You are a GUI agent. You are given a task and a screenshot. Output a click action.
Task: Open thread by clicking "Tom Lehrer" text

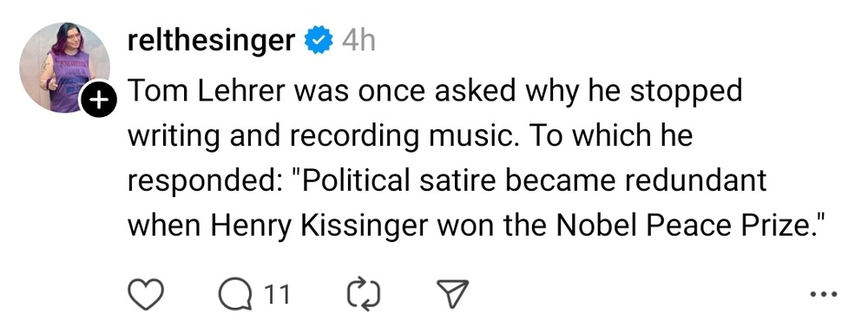coord(206,92)
